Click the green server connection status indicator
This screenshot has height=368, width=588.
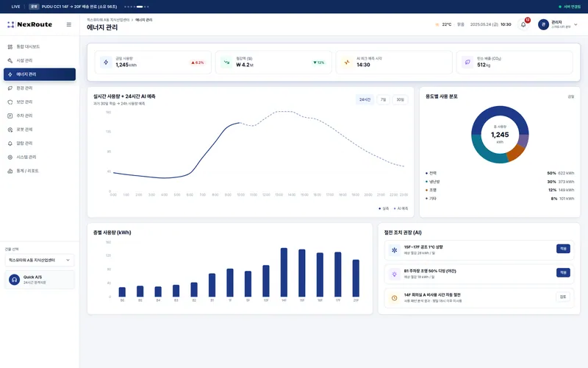(x=569, y=7)
